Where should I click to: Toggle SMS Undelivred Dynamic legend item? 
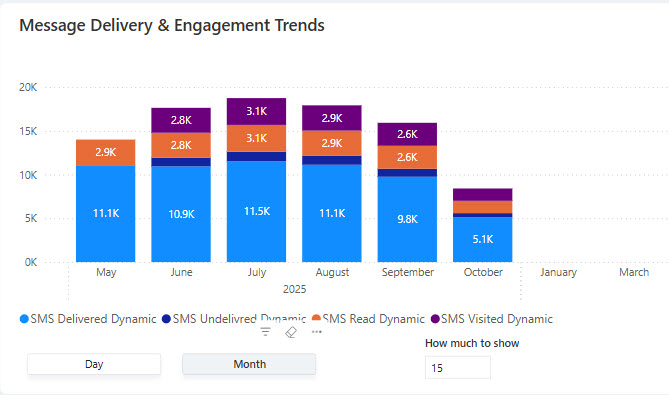(234, 319)
